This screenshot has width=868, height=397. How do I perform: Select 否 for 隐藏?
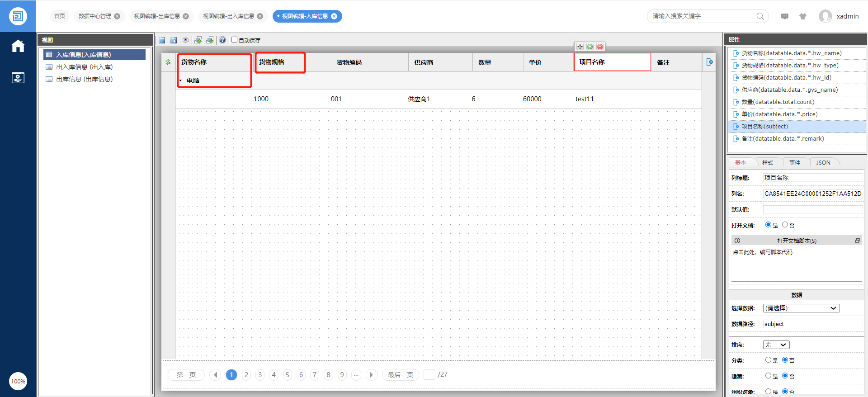(785, 376)
